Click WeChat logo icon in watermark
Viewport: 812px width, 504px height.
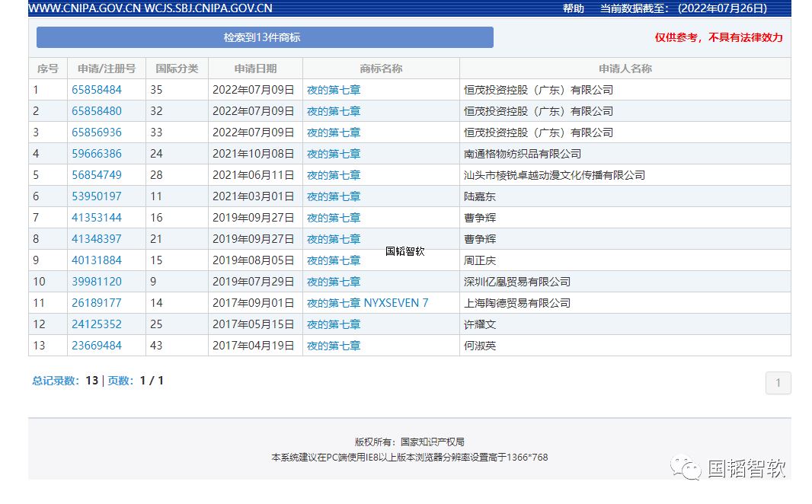pos(686,467)
